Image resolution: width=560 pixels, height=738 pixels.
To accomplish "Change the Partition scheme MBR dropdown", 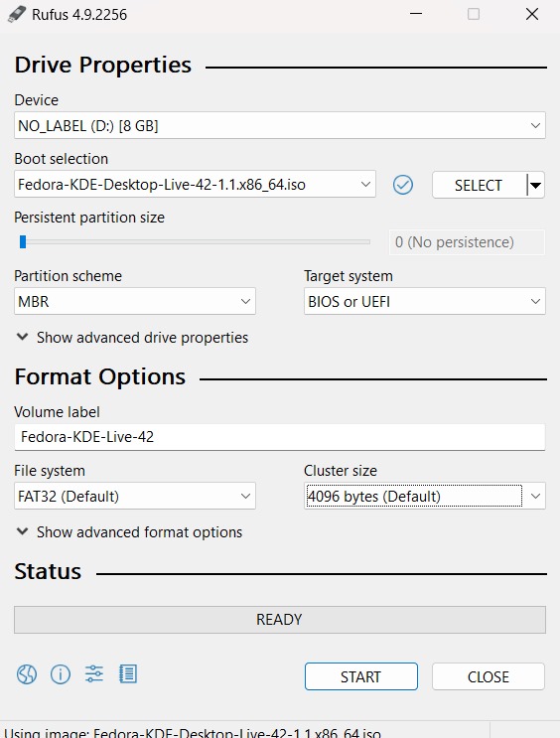I will click(135, 301).
